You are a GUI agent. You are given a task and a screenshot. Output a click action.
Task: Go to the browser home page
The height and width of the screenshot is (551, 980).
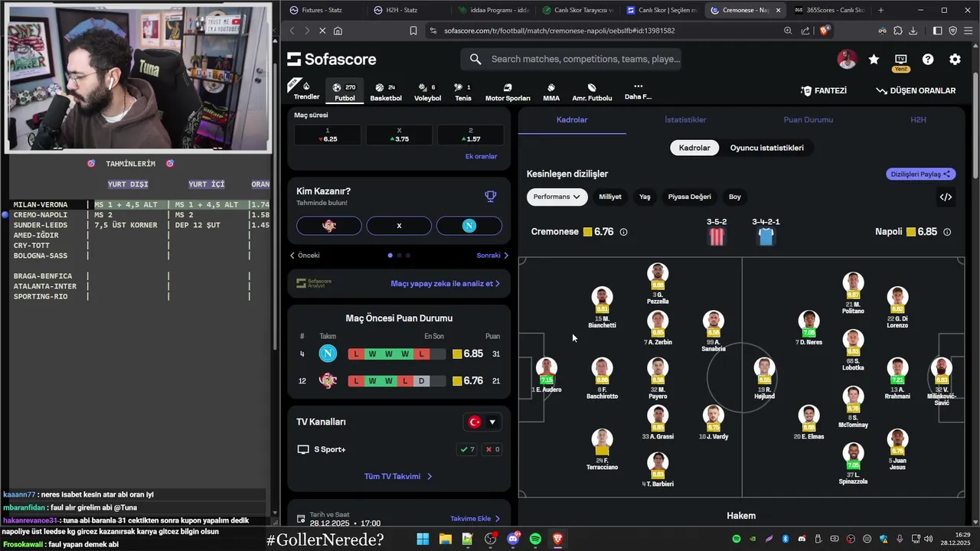tap(338, 31)
